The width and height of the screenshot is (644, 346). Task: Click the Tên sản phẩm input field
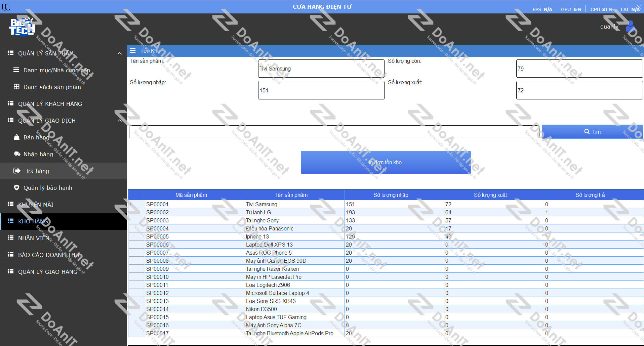pos(321,69)
